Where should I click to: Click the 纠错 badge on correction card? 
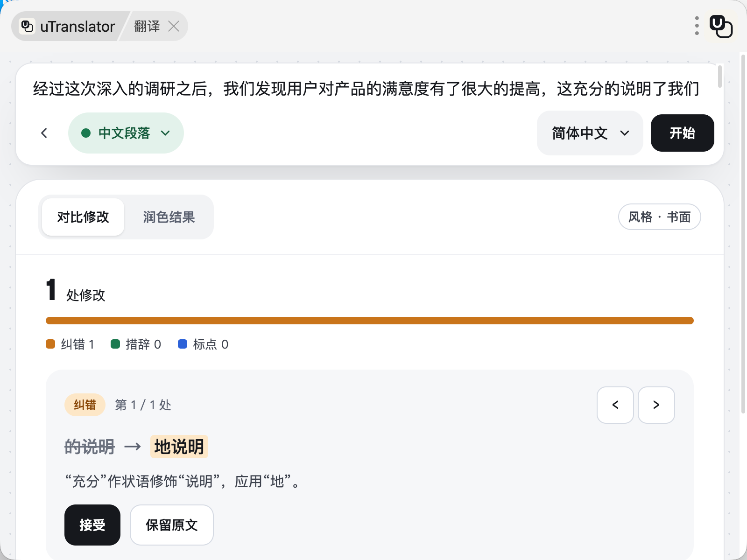click(85, 405)
